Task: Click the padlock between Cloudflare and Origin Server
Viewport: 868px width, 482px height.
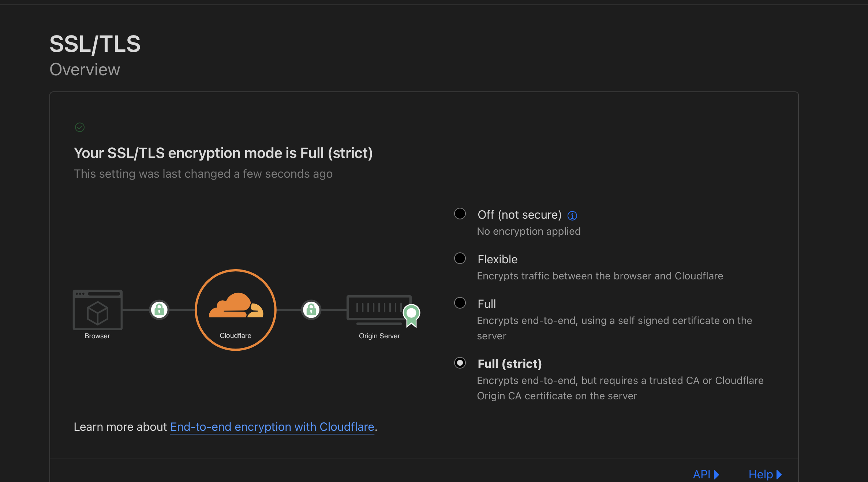Action: click(311, 310)
